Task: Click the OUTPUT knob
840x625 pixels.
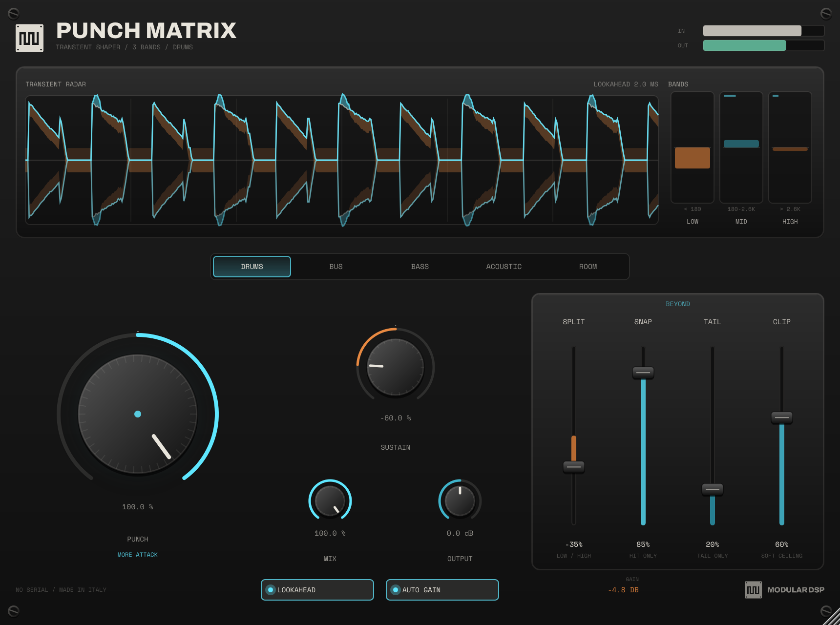Action: coord(460,501)
